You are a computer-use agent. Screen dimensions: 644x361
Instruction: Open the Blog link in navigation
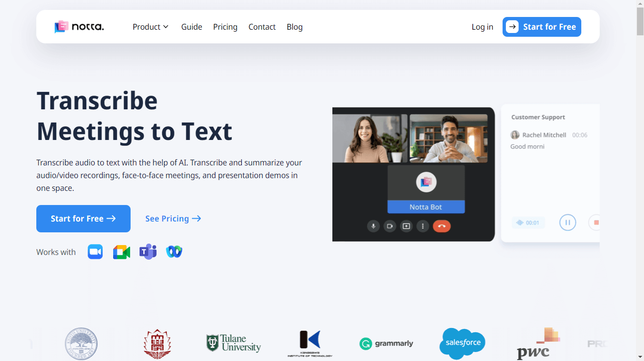[295, 27]
